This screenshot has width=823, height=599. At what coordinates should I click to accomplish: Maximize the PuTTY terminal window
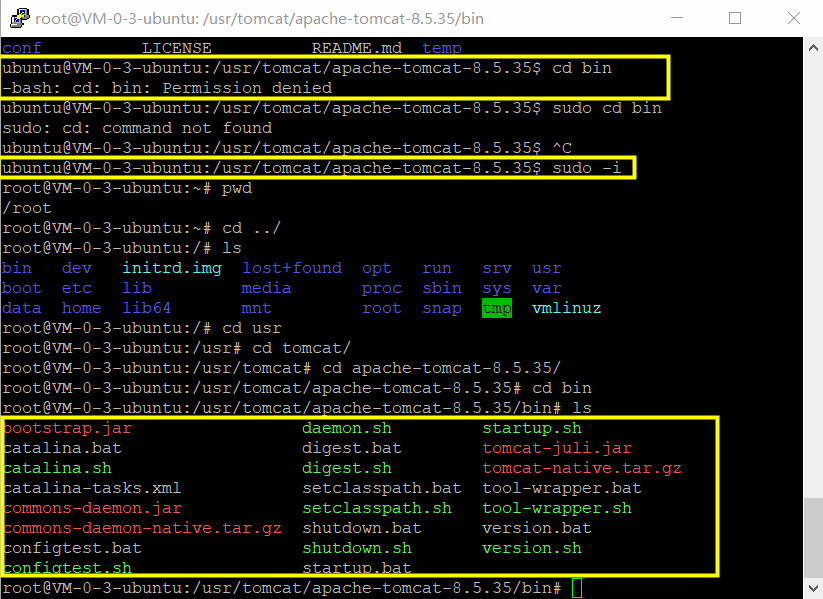point(735,18)
